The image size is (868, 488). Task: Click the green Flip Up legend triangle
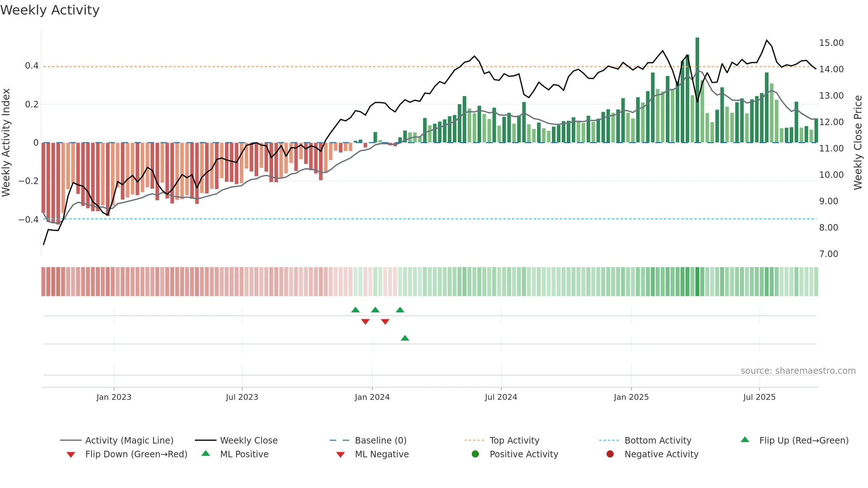[745, 440]
